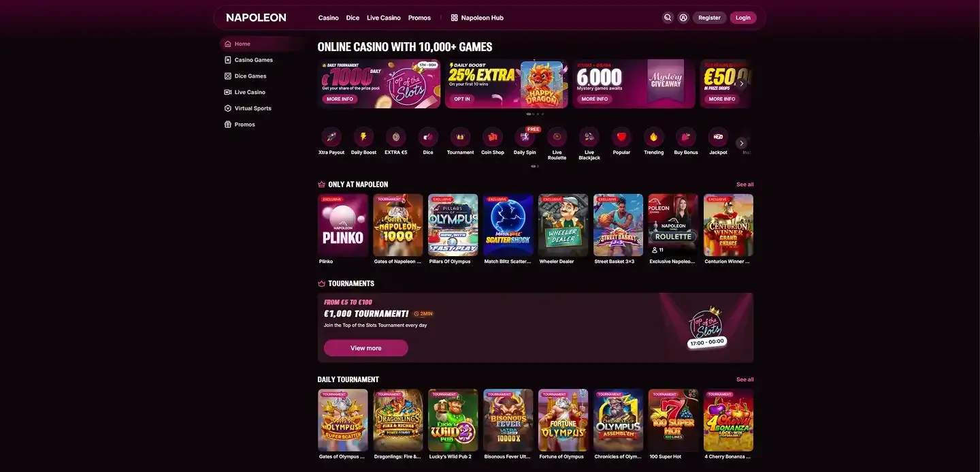The width and height of the screenshot is (980, 472).
Task: Open the Jackpot category icon
Action: coord(718,136)
